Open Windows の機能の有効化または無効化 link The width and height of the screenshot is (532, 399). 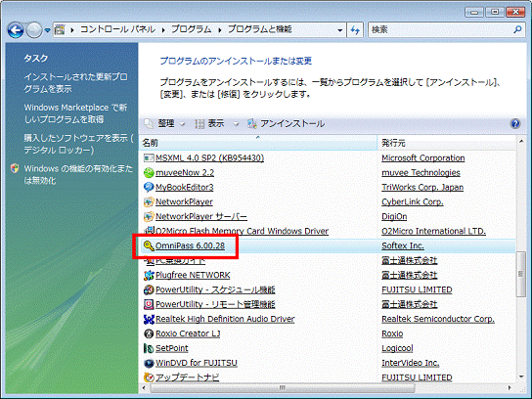[78, 174]
